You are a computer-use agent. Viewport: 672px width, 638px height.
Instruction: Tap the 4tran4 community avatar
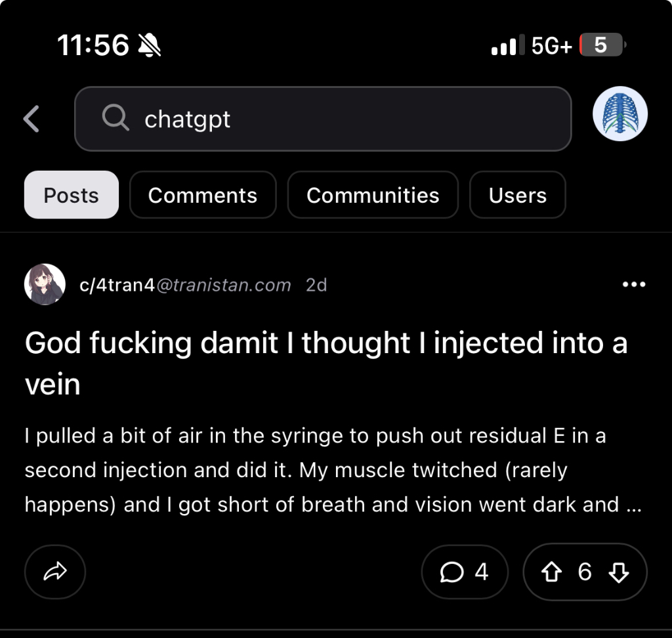click(45, 284)
